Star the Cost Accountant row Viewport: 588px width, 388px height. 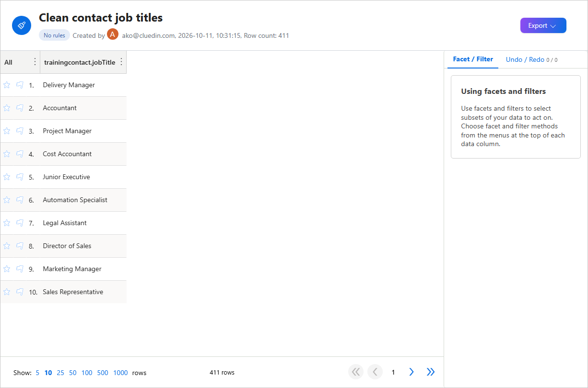(7, 154)
